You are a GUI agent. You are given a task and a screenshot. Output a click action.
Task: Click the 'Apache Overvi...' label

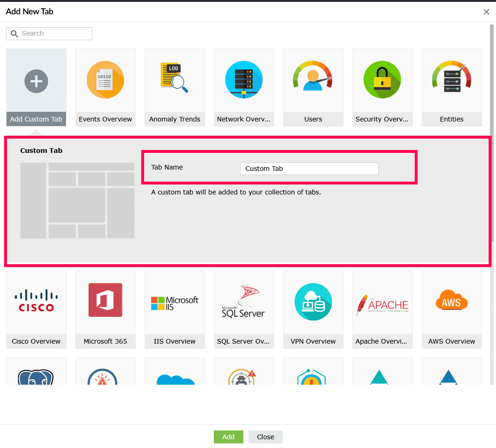point(381,341)
